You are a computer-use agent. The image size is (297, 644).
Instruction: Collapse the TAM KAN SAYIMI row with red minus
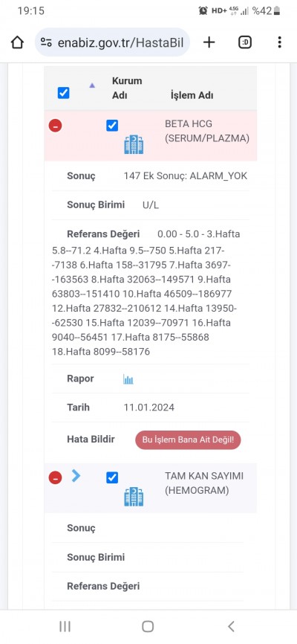click(x=56, y=477)
